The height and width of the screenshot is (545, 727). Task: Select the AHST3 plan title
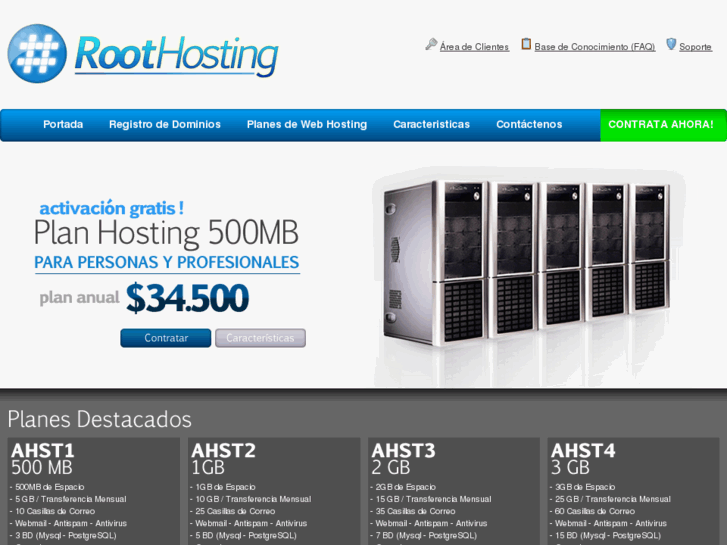403,450
